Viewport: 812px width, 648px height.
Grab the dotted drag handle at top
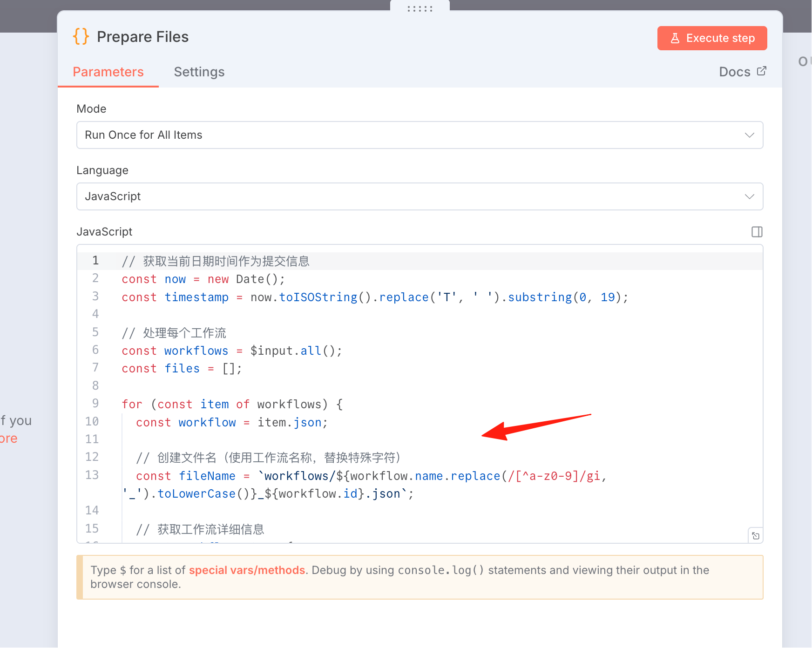coord(420,8)
